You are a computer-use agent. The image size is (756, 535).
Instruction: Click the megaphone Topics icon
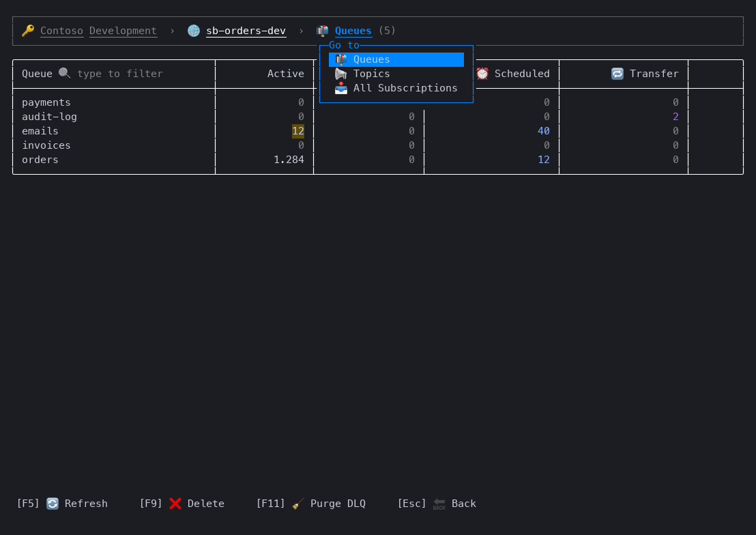point(341,74)
